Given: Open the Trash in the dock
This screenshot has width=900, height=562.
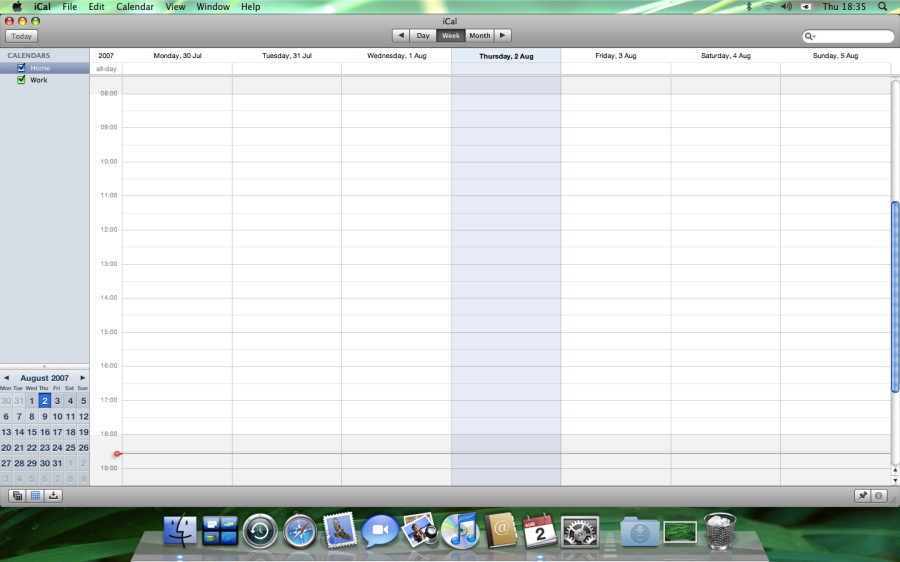Looking at the screenshot, I should coord(720,530).
